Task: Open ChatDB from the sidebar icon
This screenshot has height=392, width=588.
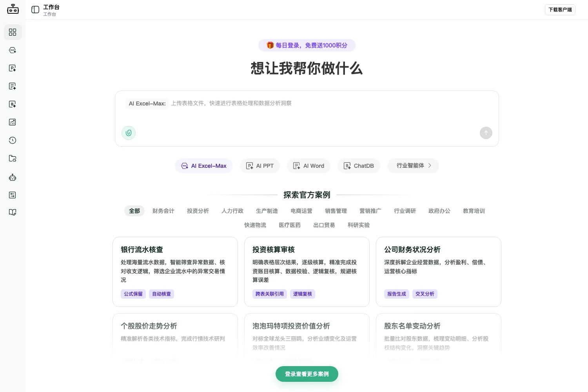Action: coord(13,104)
